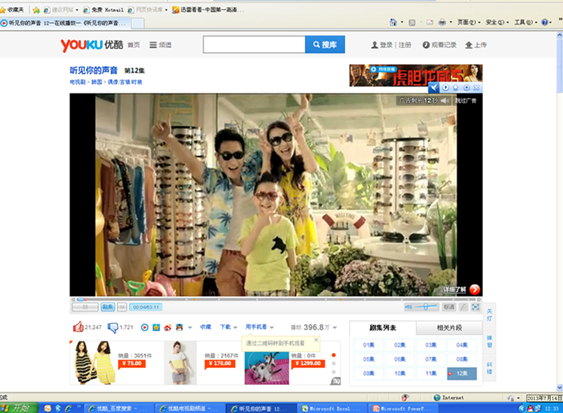Click the thumbs-up like icon

(x=78, y=327)
